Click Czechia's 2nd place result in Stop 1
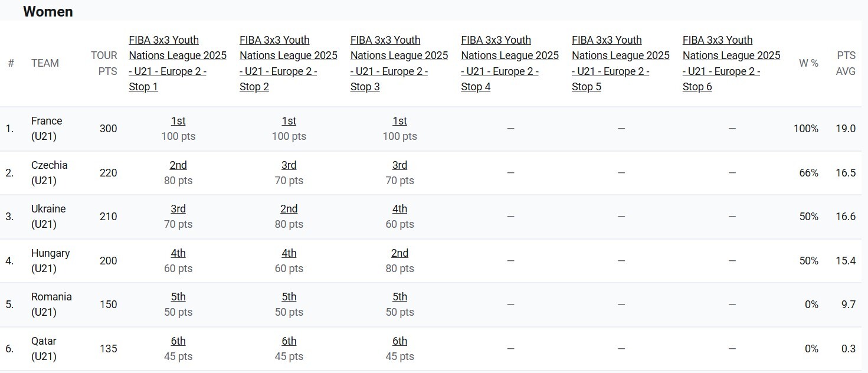This screenshot has height=373, width=868. [x=178, y=165]
